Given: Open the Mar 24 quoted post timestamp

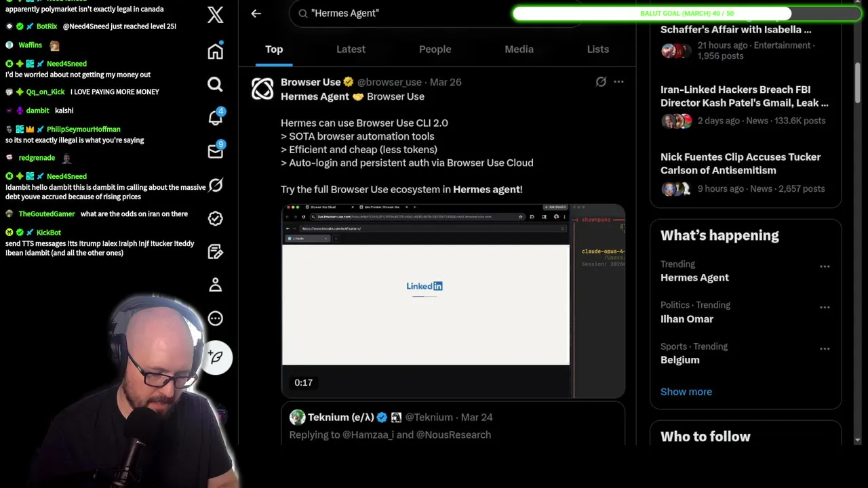Looking at the screenshot, I should [477, 418].
